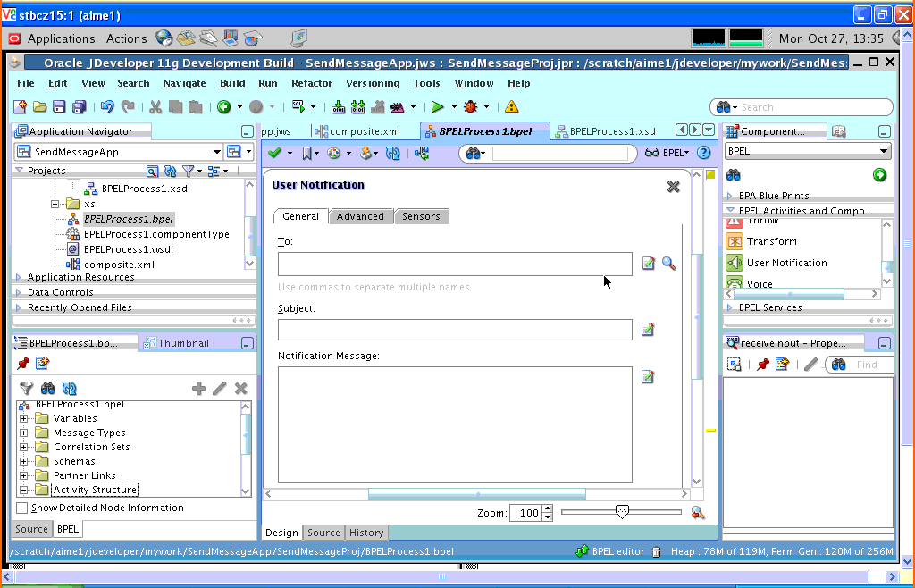915x588 pixels.
Task: Select composite.xml in project tree
Action: tap(119, 265)
